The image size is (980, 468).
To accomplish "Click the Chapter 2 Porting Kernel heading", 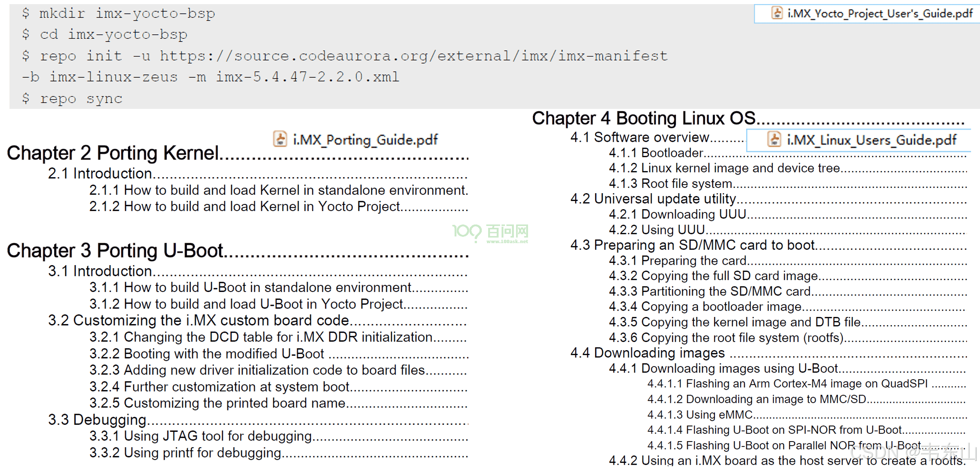I will pos(113,153).
